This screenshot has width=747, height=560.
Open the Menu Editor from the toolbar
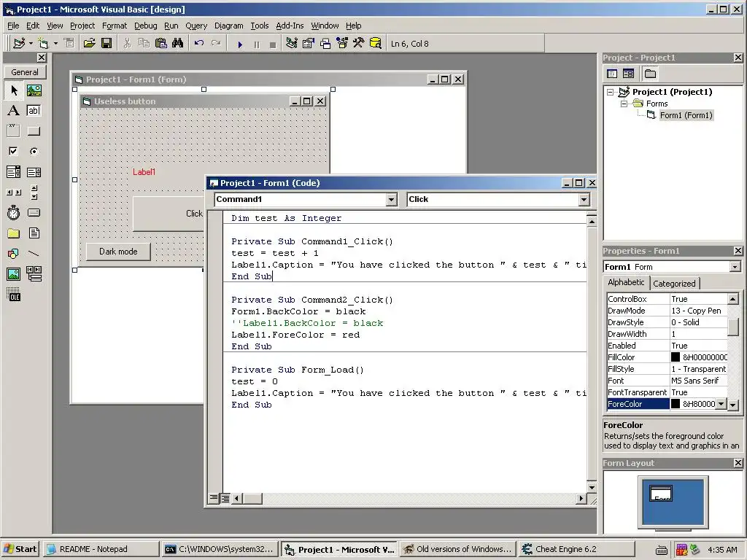coord(69,43)
